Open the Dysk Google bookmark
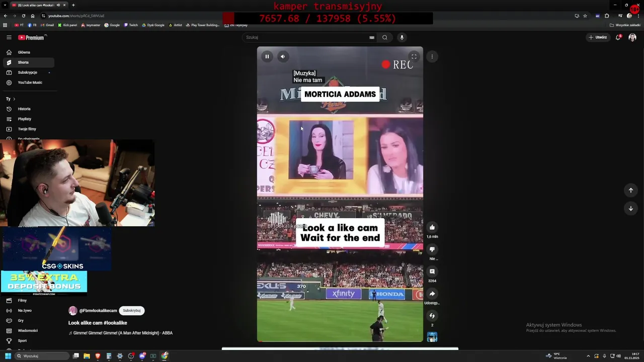This screenshot has width=644, height=362. click(x=153, y=25)
